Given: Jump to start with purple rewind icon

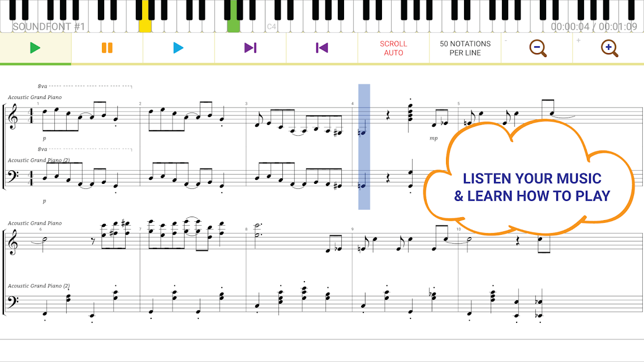Looking at the screenshot, I should pyautogui.click(x=321, y=48).
